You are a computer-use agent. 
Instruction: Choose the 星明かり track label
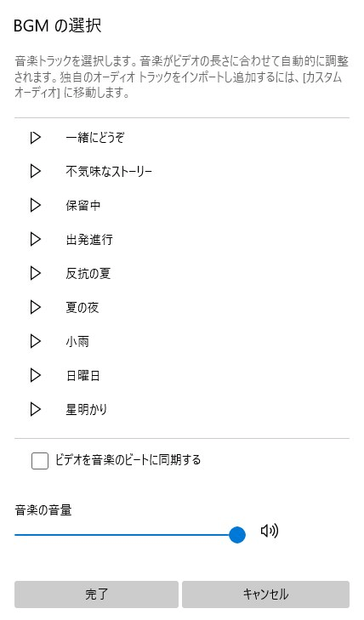click(87, 409)
